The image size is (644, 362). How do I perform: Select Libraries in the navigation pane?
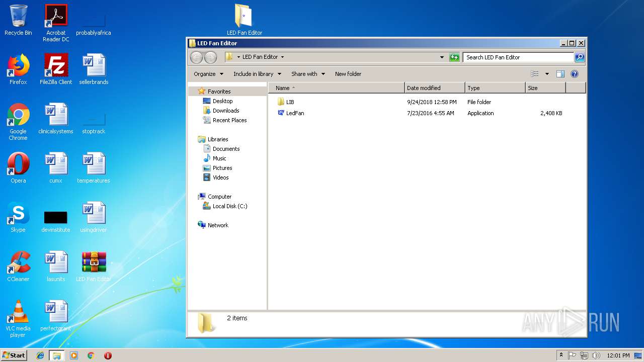pyautogui.click(x=218, y=139)
